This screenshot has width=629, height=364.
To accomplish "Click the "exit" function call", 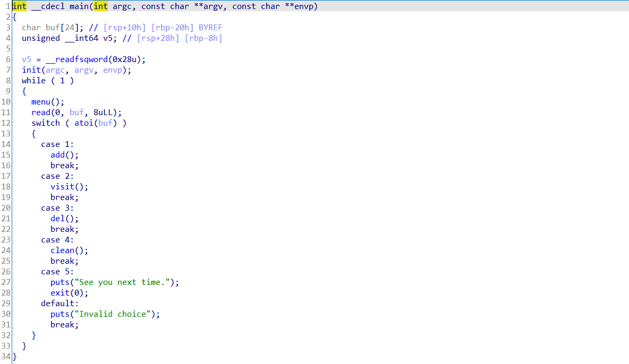I will click(60, 293).
